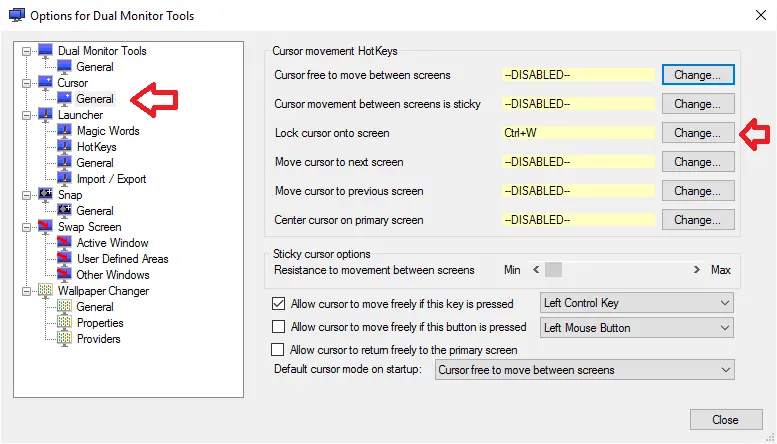
Task: Click the Dual Monitor Tools root icon
Action: click(45, 51)
